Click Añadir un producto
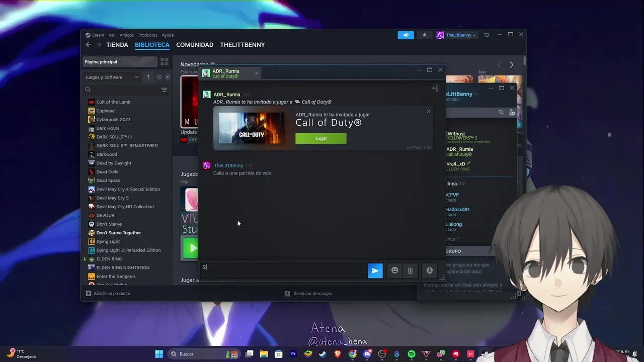The image size is (644, 362). click(x=108, y=293)
